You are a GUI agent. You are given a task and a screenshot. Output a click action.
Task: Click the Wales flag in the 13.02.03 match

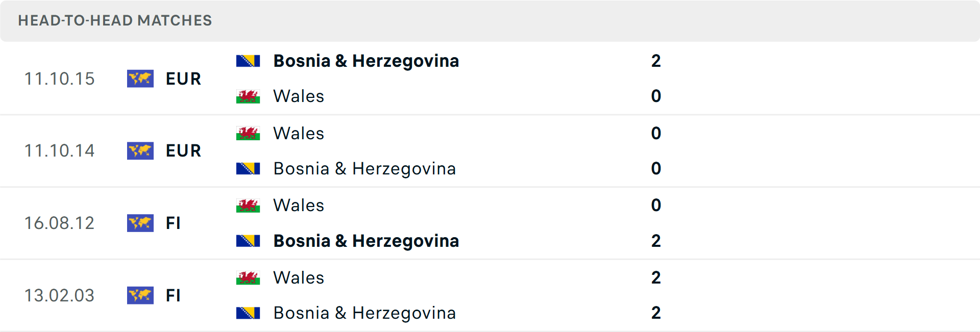tap(249, 277)
